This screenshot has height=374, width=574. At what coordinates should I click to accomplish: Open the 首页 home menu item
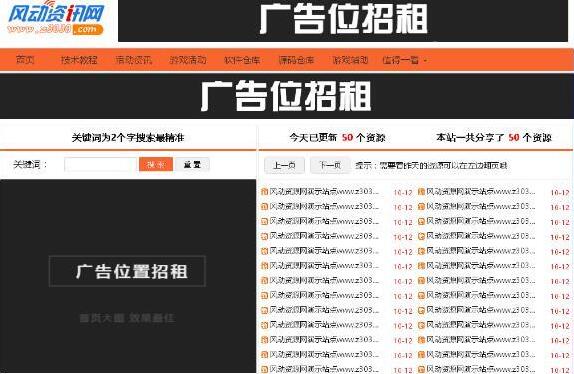[x=25, y=60]
